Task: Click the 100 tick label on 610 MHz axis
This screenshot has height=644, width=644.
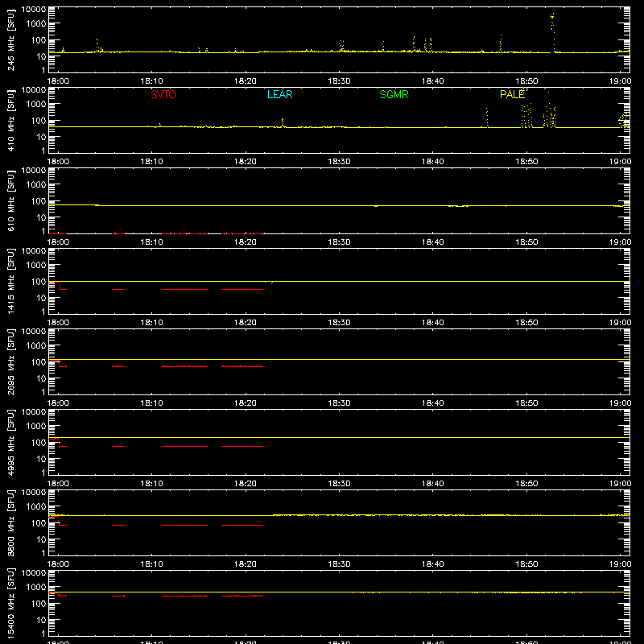Action: coord(39,201)
